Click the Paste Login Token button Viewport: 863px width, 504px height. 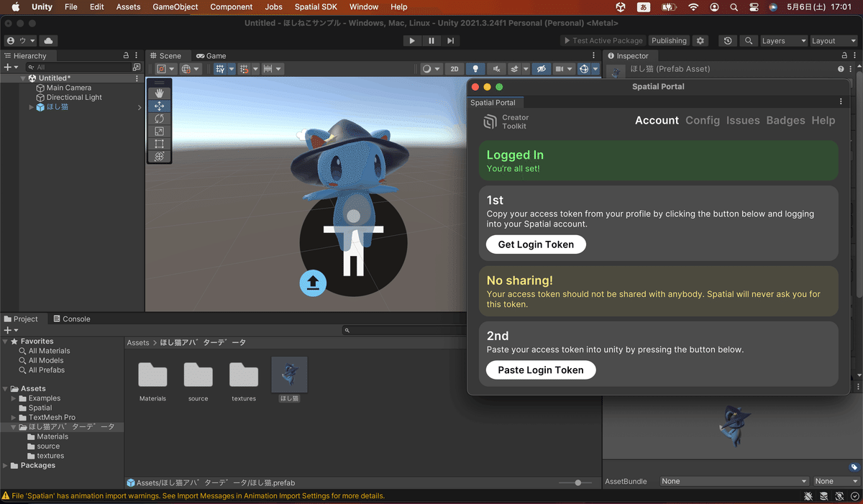pos(541,370)
